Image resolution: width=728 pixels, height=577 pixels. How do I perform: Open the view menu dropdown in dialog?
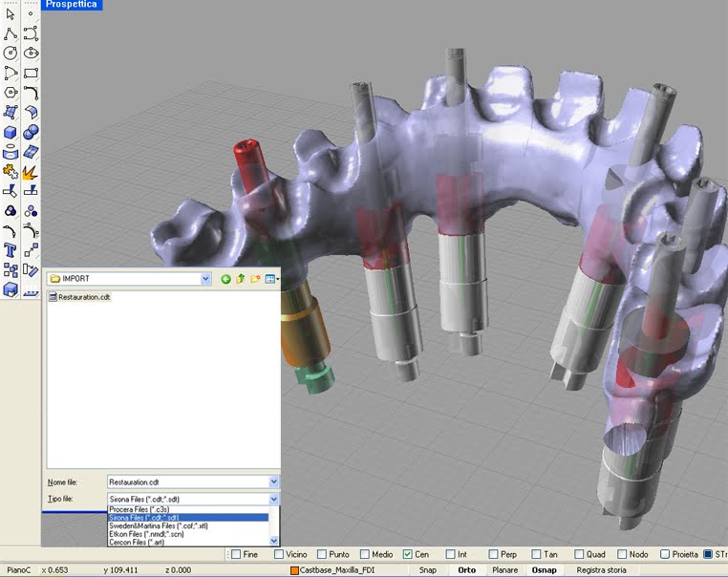tap(272, 279)
